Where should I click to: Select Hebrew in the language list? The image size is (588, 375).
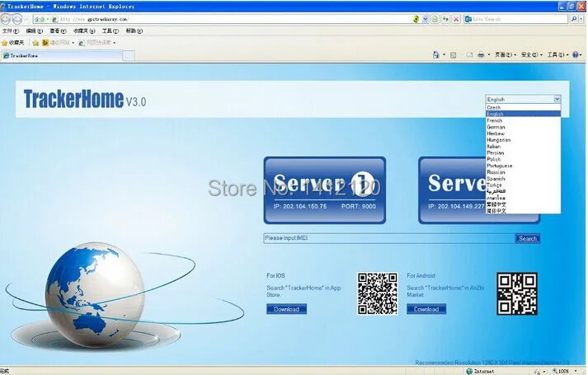click(523, 134)
